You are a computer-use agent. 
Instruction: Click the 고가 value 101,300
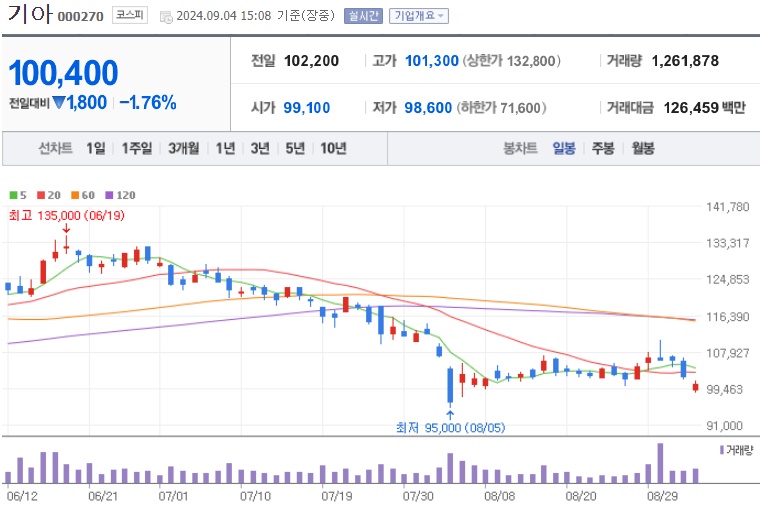431,61
